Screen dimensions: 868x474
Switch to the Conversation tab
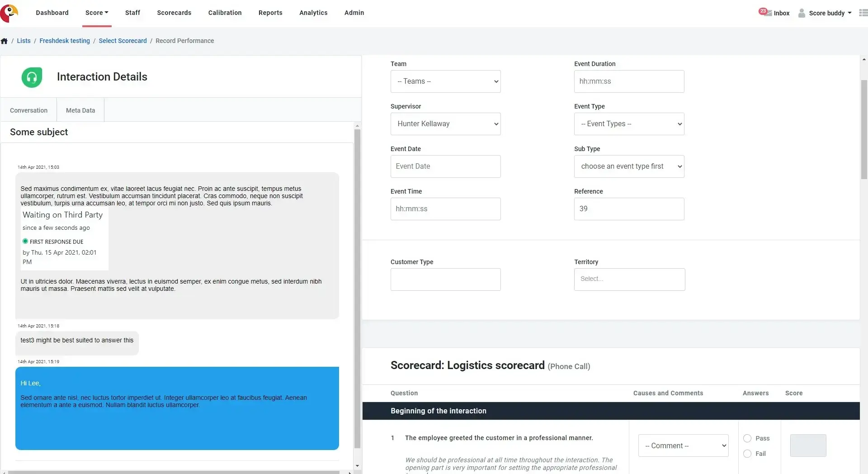tap(28, 110)
